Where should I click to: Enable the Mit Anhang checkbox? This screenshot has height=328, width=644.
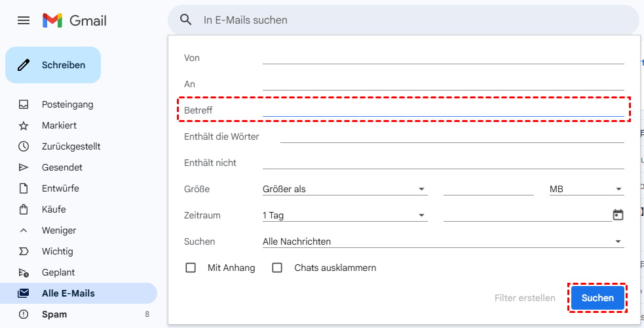coord(191,268)
